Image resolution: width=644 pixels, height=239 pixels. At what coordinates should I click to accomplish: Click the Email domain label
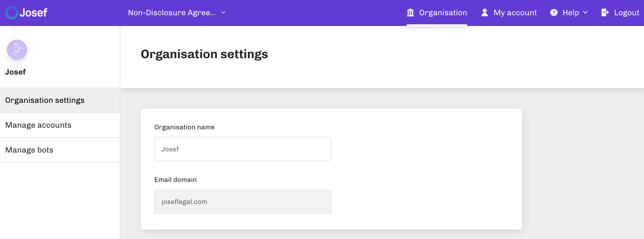(175, 180)
